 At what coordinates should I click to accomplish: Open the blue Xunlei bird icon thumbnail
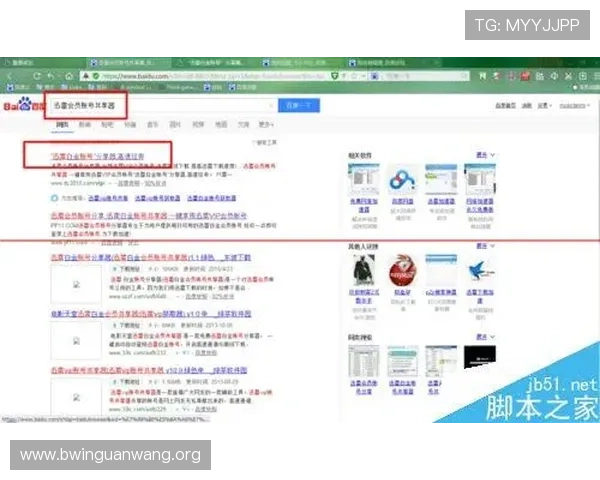pos(480,270)
